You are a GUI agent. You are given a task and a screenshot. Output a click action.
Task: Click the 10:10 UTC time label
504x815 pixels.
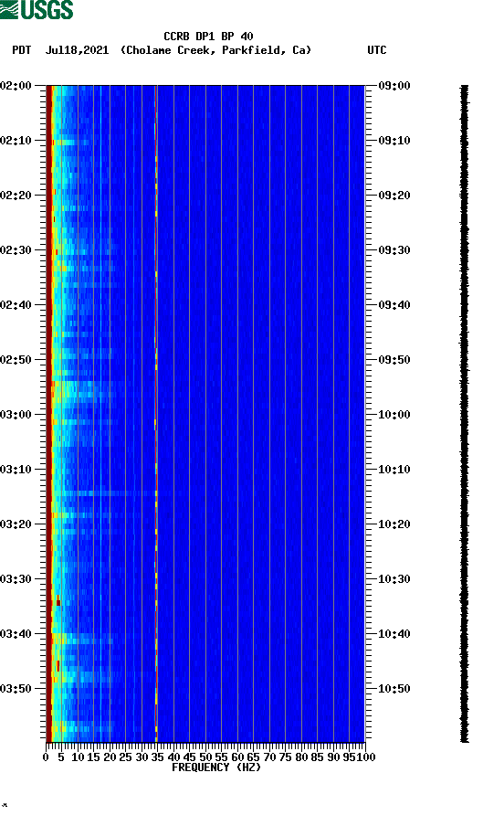tap(394, 470)
